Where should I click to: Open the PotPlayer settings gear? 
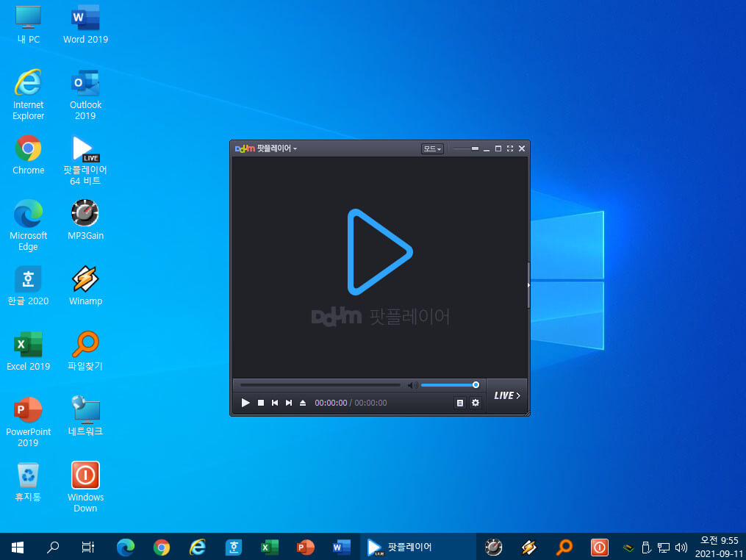(476, 403)
